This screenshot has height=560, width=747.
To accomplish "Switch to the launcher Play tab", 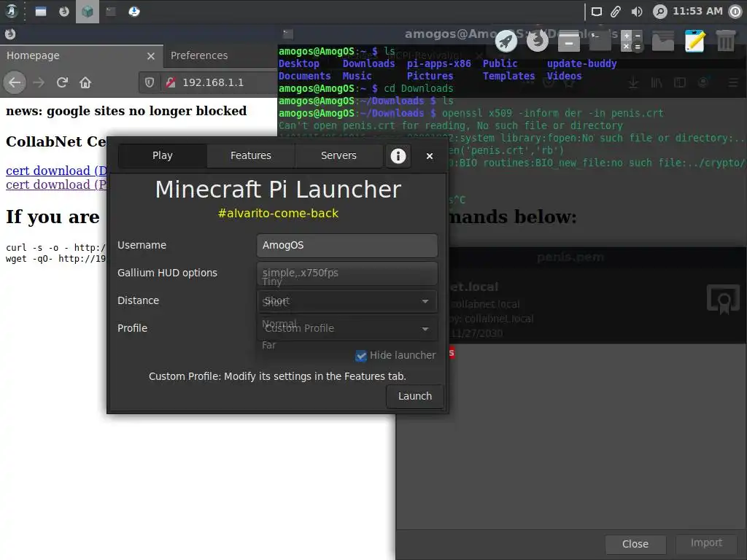I will tap(163, 156).
